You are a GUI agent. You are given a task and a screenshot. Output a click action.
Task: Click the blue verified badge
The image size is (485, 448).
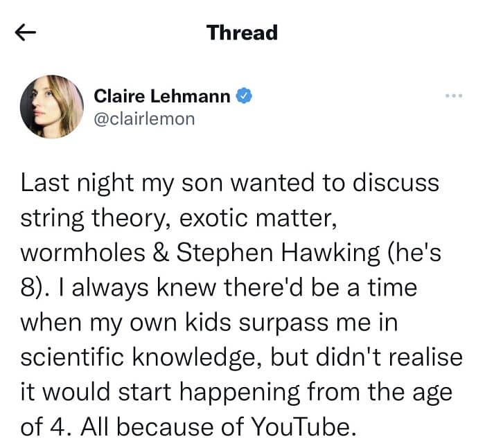coord(243,96)
